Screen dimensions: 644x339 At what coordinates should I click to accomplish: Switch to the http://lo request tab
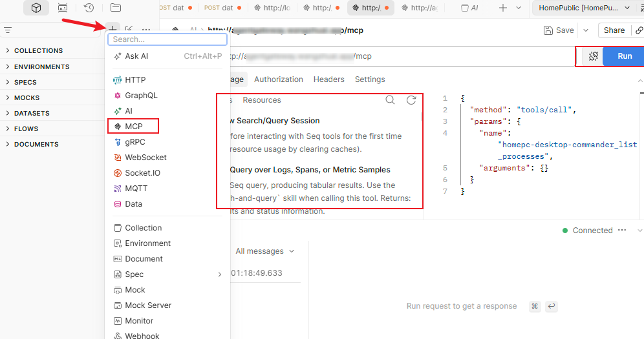[x=273, y=8]
